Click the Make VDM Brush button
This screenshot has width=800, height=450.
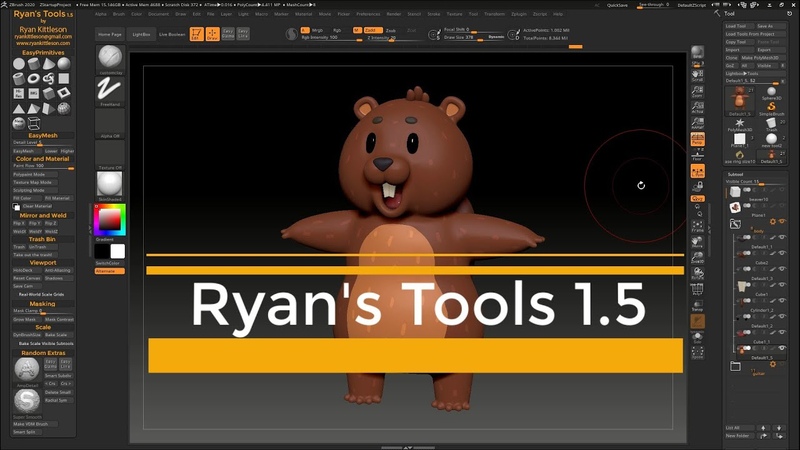pyautogui.click(x=35, y=424)
